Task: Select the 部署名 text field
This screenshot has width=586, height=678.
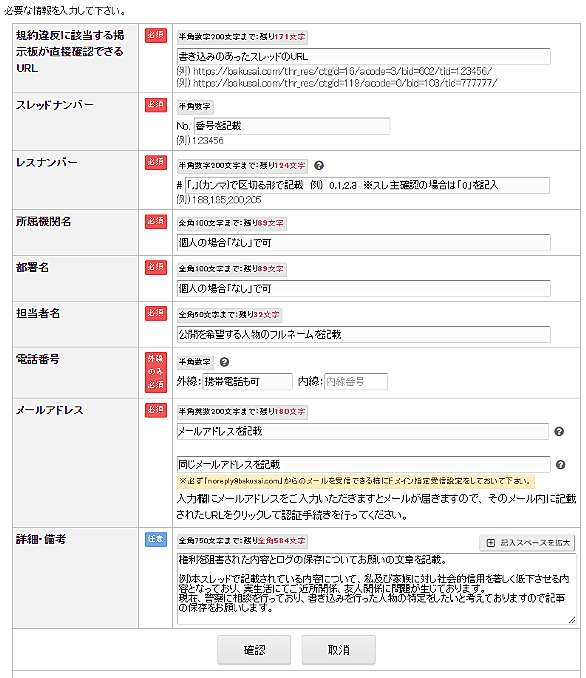Action: 363,288
